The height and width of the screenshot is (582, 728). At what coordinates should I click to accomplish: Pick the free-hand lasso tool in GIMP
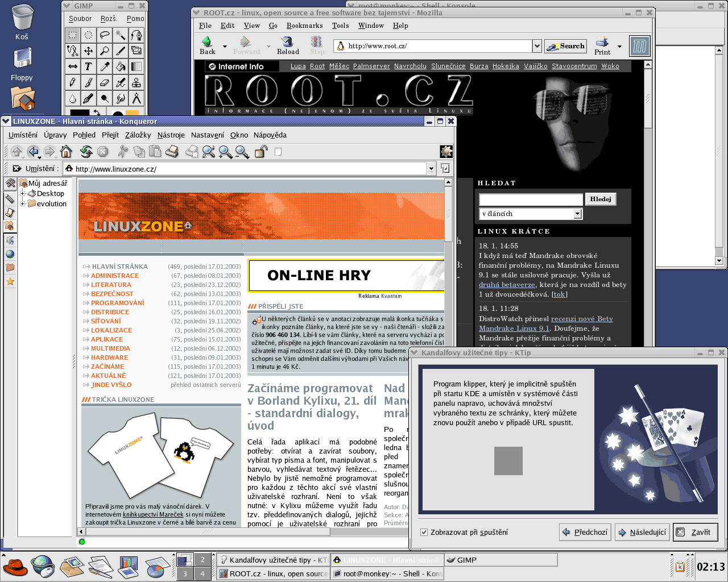[105, 35]
